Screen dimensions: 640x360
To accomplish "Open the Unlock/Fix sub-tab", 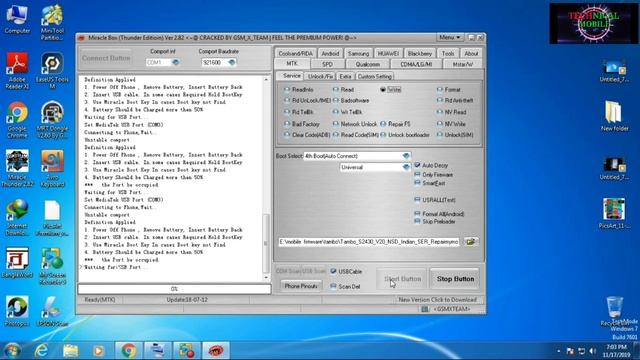I will coord(320,76).
